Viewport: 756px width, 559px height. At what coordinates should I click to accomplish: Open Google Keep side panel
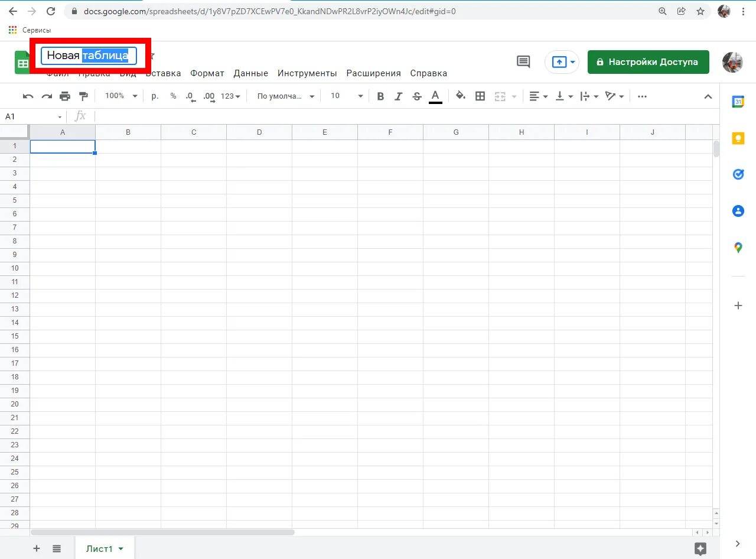[x=738, y=138]
